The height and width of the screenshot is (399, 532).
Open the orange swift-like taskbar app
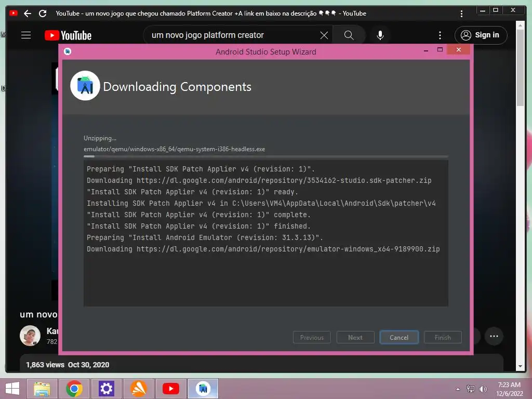(x=138, y=389)
